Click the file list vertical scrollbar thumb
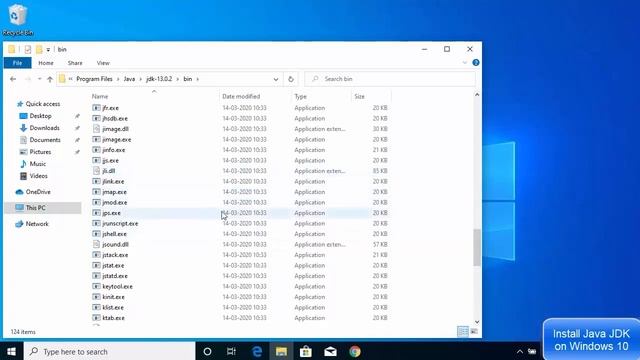Screen dimensions: 640x360 point(476,248)
